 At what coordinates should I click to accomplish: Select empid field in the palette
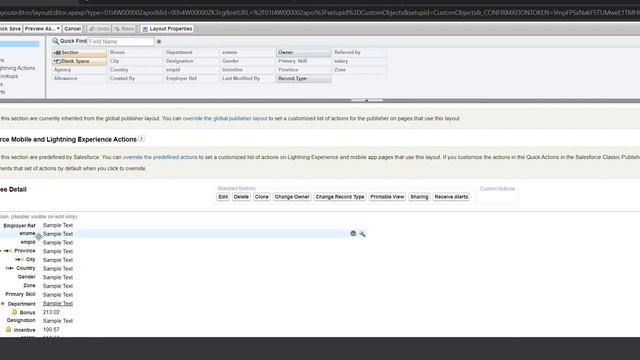(x=191, y=70)
